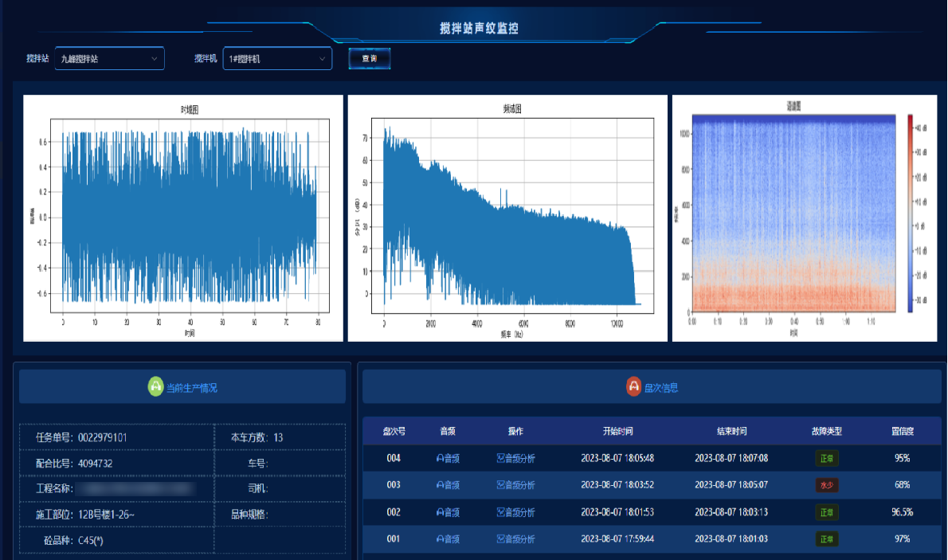The image size is (948, 560).
Task: Click the 语谱图 spectrogram chart
Action: click(x=805, y=218)
